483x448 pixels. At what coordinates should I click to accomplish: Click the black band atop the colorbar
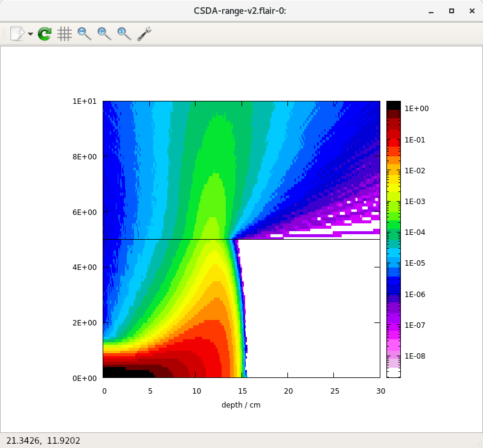tap(394, 106)
